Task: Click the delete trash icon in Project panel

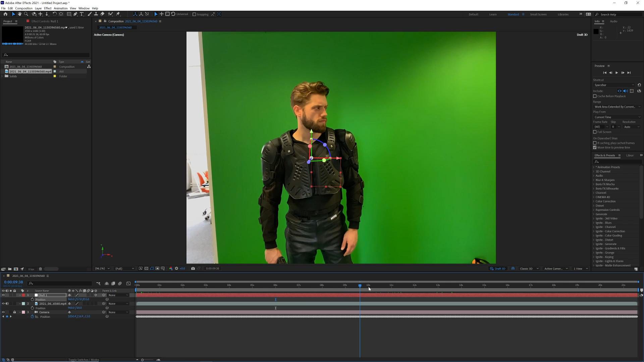Action: (x=40, y=269)
